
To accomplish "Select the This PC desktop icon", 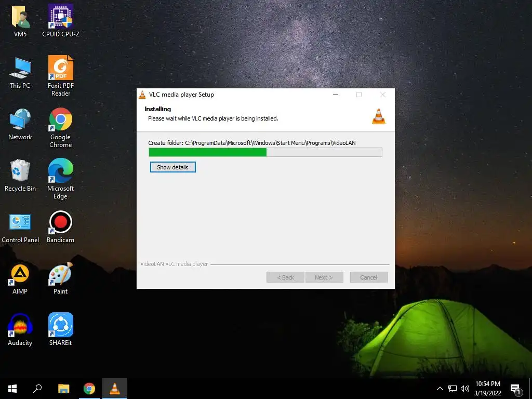I will point(20,73).
